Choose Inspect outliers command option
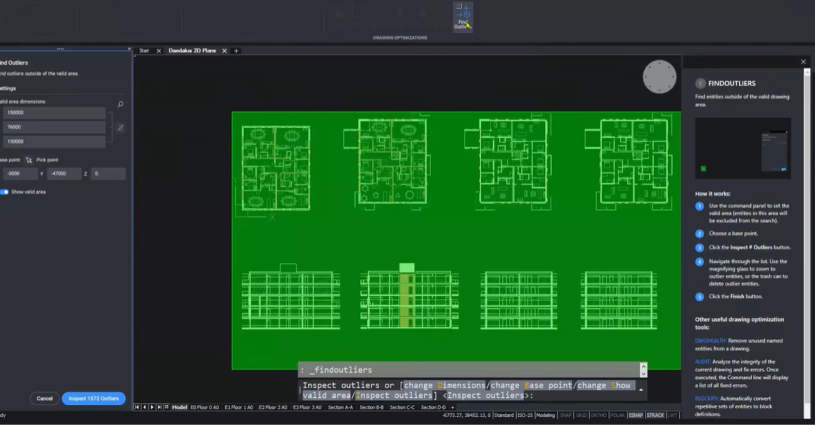 tap(395, 395)
